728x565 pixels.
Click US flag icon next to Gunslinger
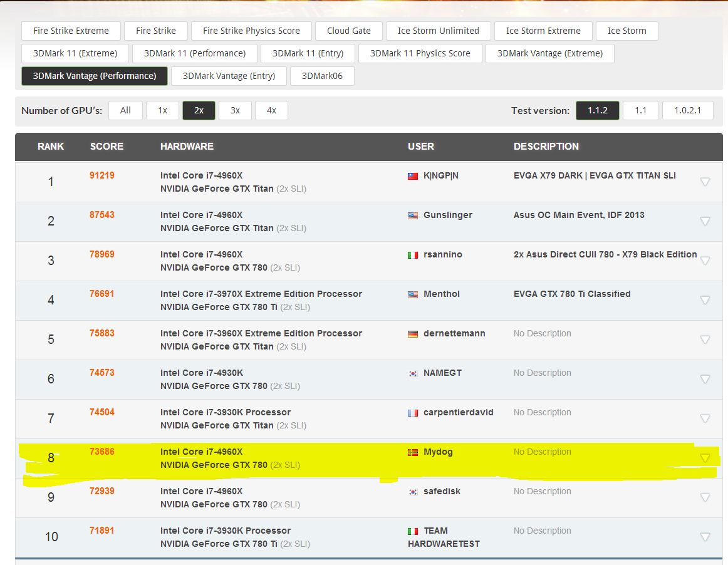[x=412, y=215]
